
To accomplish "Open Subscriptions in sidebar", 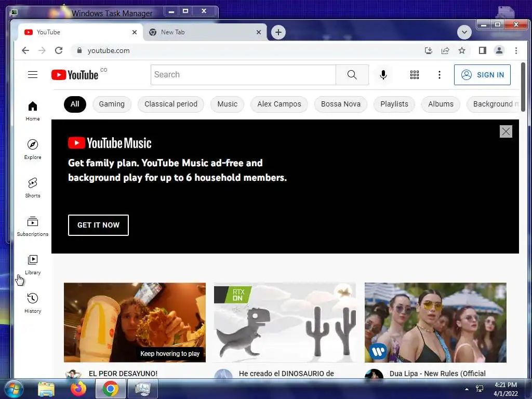I will [x=33, y=227].
